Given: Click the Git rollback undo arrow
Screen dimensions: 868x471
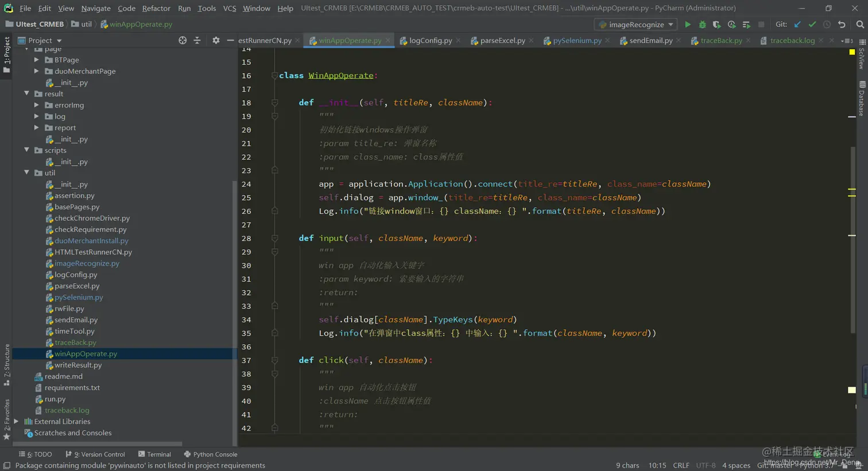Looking at the screenshot, I should coord(842,25).
